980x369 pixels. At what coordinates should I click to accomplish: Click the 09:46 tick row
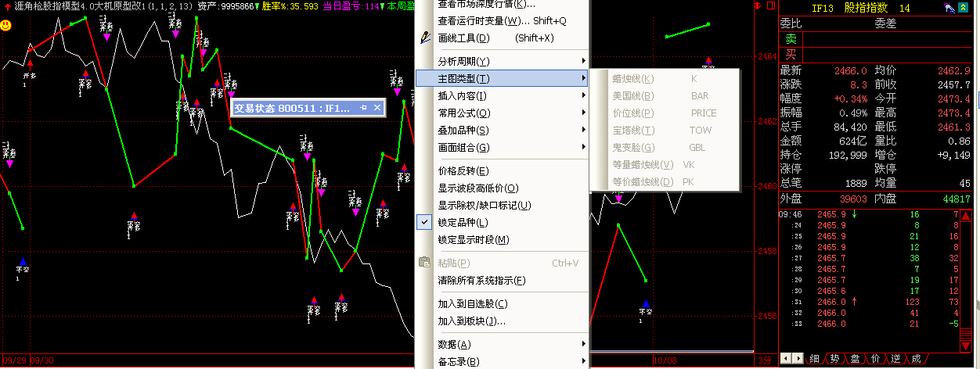coord(869,213)
